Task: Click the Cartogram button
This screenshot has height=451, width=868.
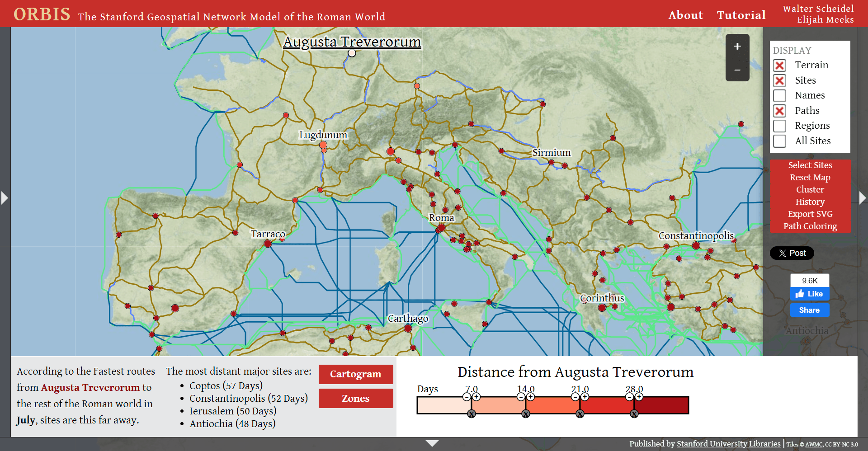Action: [355, 374]
